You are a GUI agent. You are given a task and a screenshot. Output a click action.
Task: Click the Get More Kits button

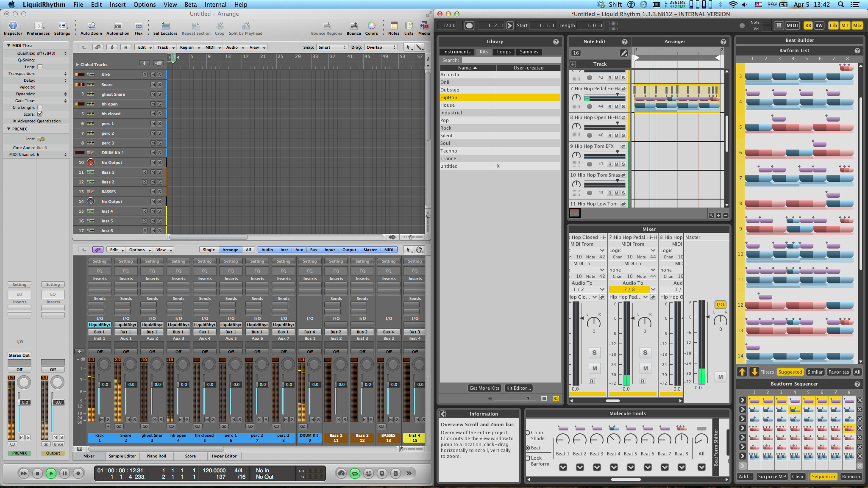[x=484, y=388]
